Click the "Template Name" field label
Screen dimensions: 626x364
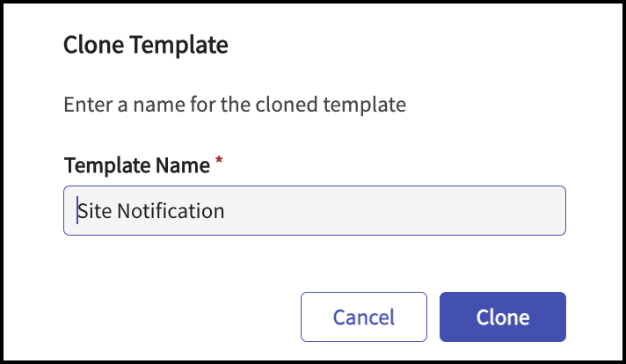pyautogui.click(x=136, y=164)
